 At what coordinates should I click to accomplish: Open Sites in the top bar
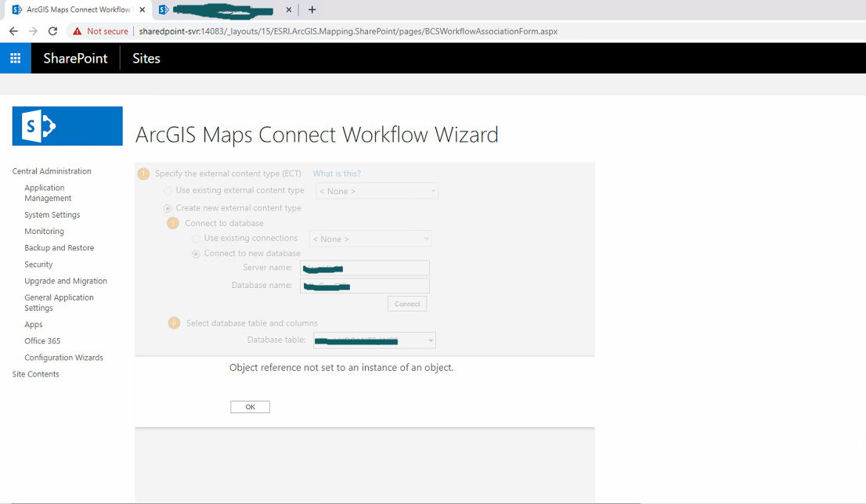146,59
